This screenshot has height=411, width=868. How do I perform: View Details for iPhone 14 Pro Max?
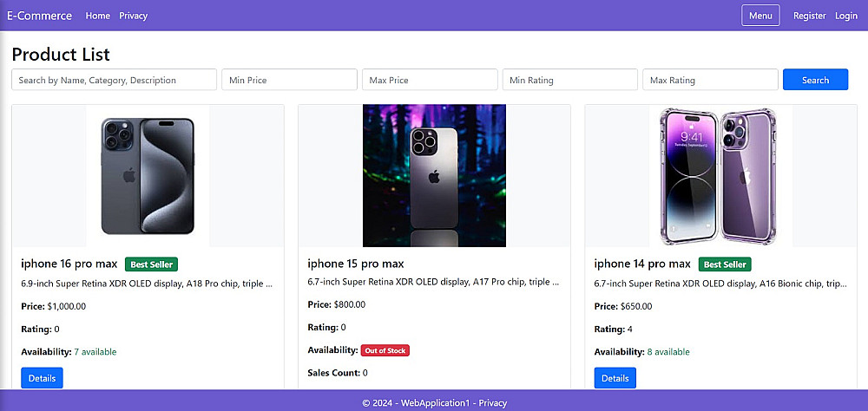(615, 378)
